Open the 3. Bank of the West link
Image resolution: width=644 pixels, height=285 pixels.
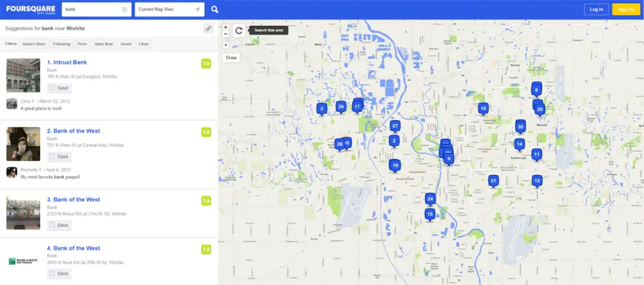[x=74, y=199]
